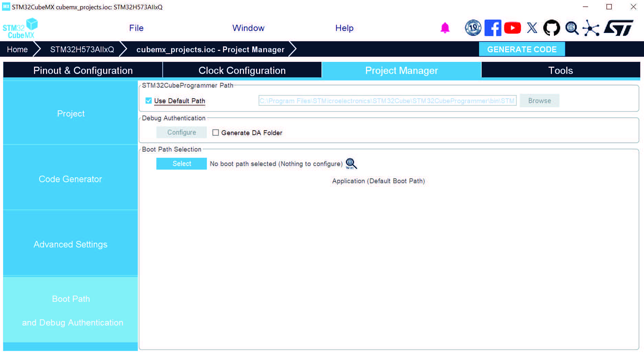
Task: Go to Home breadcrumb
Action: pos(17,49)
